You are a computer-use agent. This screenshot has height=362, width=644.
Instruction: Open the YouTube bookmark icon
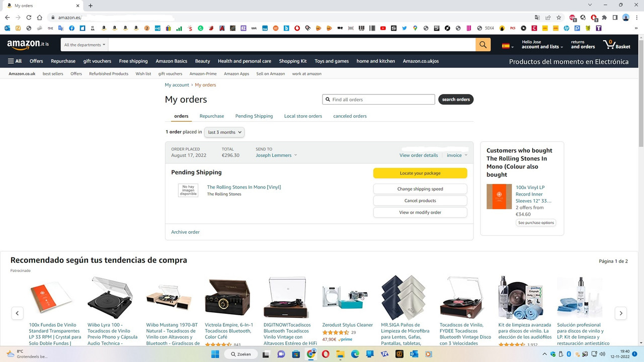[383, 28]
